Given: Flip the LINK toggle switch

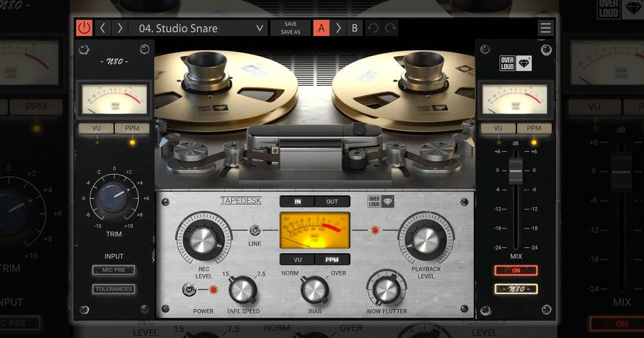Looking at the screenshot, I should 255,231.
